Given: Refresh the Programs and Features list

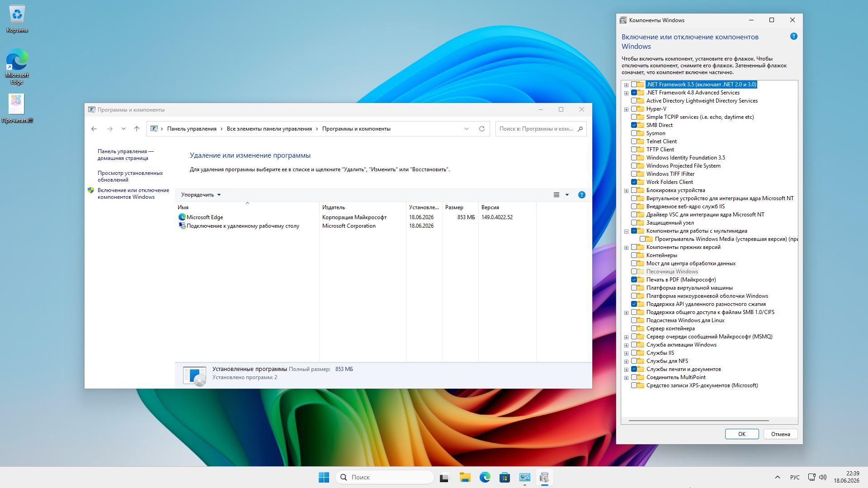Looking at the screenshot, I should [x=482, y=129].
